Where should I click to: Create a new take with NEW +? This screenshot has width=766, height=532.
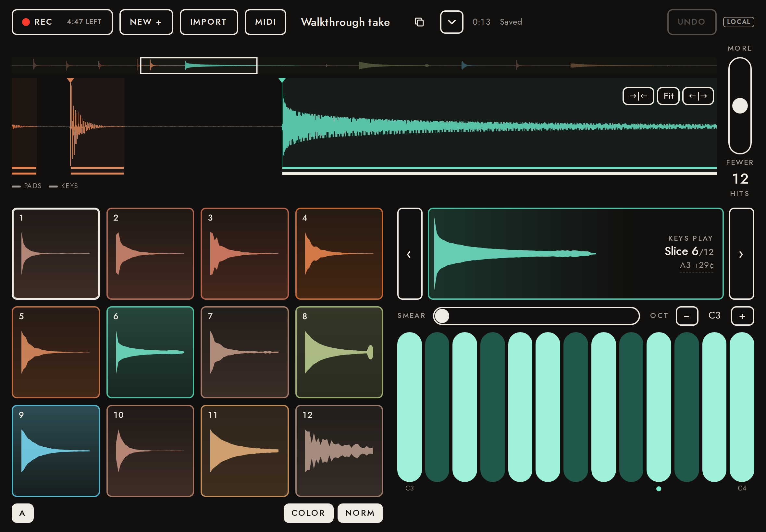tap(146, 22)
